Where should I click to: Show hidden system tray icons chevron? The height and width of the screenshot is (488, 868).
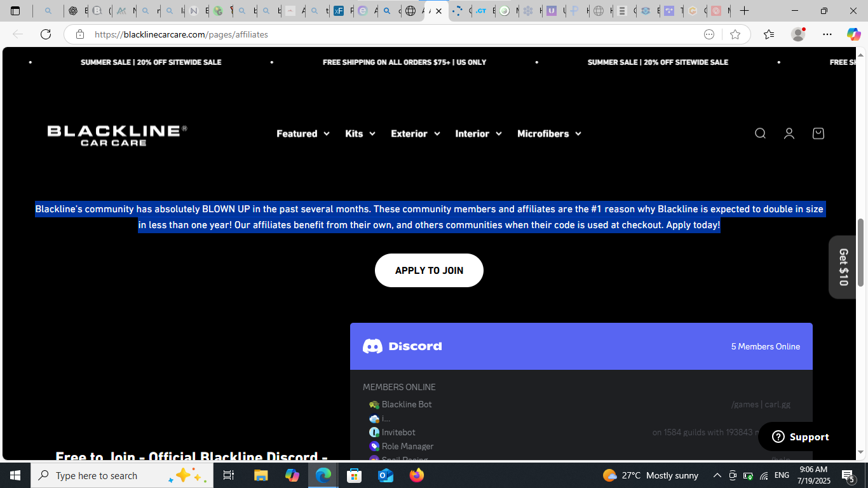pos(717,475)
